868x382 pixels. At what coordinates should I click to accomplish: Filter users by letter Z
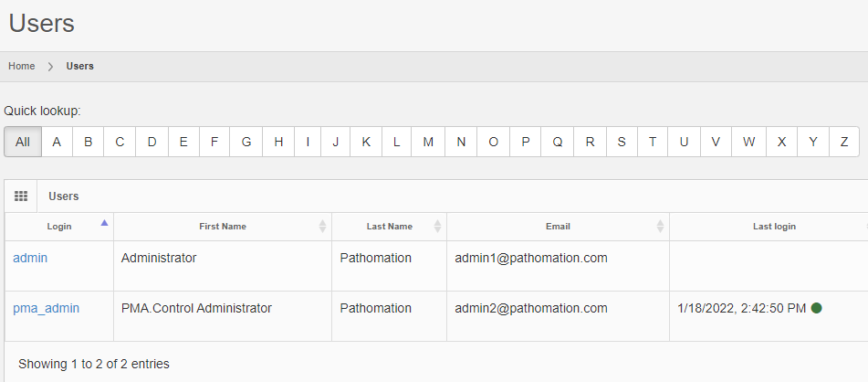click(844, 142)
